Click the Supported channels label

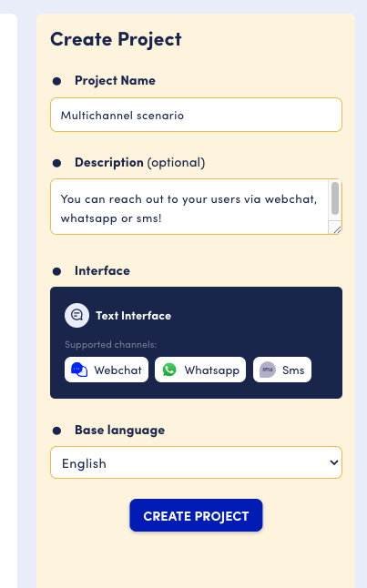click(x=111, y=344)
